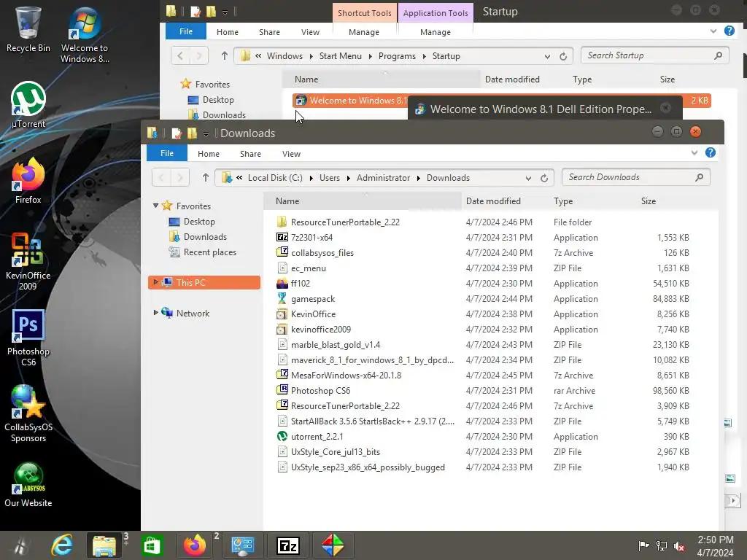The width and height of the screenshot is (747, 560).
Task: Select the Photoshop CS6 rar archive
Action: (483, 391)
